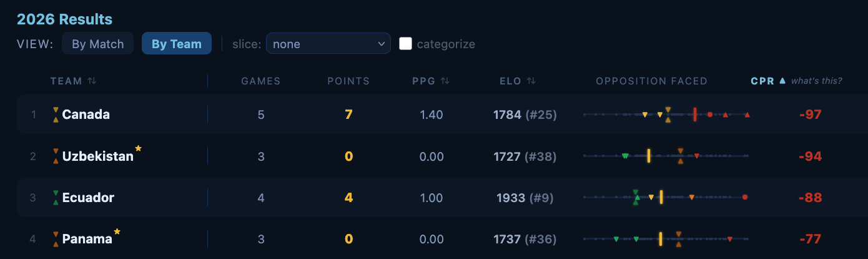The height and width of the screenshot is (259, 868).
Task: Click the yellow bar marker in Ecuador's opposition chart
Action: click(x=661, y=198)
